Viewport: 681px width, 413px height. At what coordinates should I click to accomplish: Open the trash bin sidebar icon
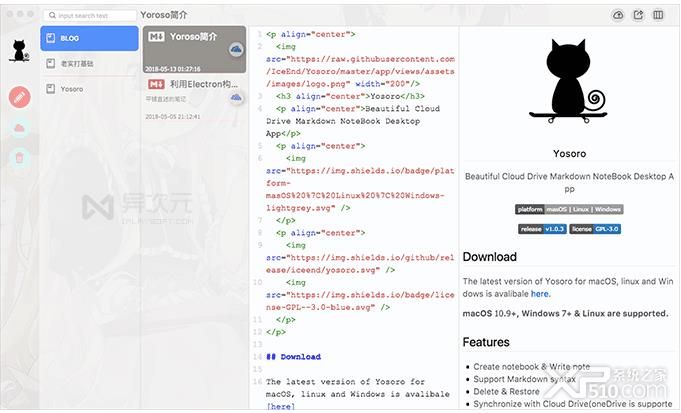point(20,157)
